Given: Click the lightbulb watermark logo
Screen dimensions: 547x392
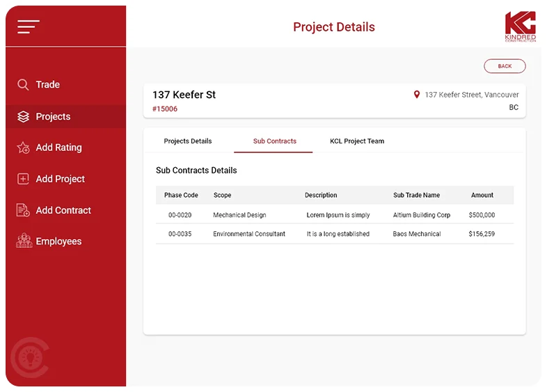Looking at the screenshot, I should pos(29,358).
